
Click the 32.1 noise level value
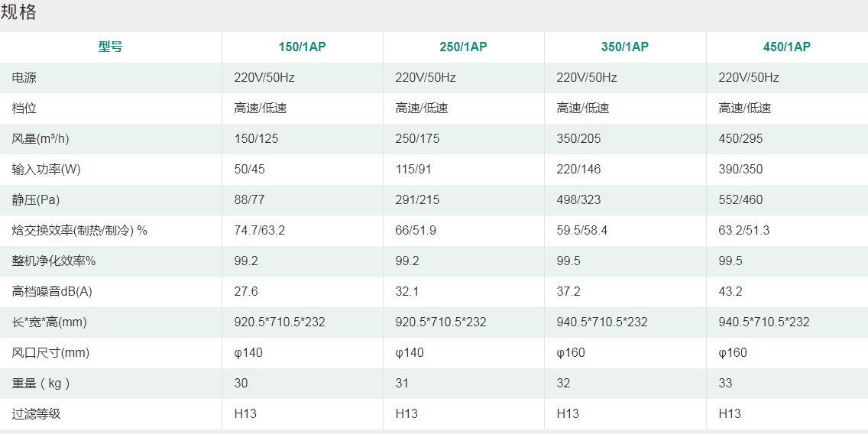coord(407,291)
